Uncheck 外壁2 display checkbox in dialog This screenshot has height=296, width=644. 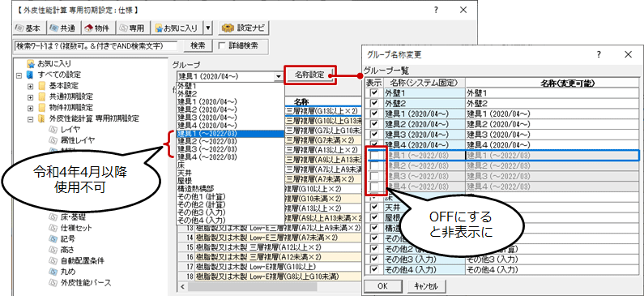(374, 104)
